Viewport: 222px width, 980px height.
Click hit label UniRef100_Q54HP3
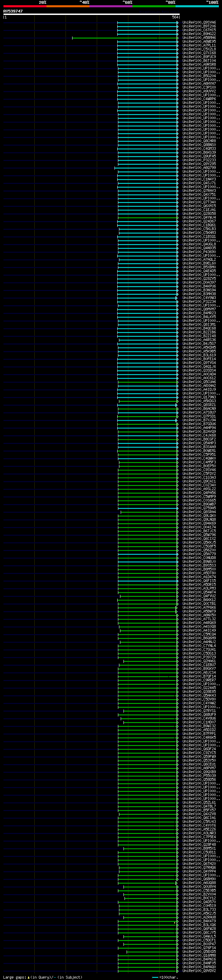point(199,443)
